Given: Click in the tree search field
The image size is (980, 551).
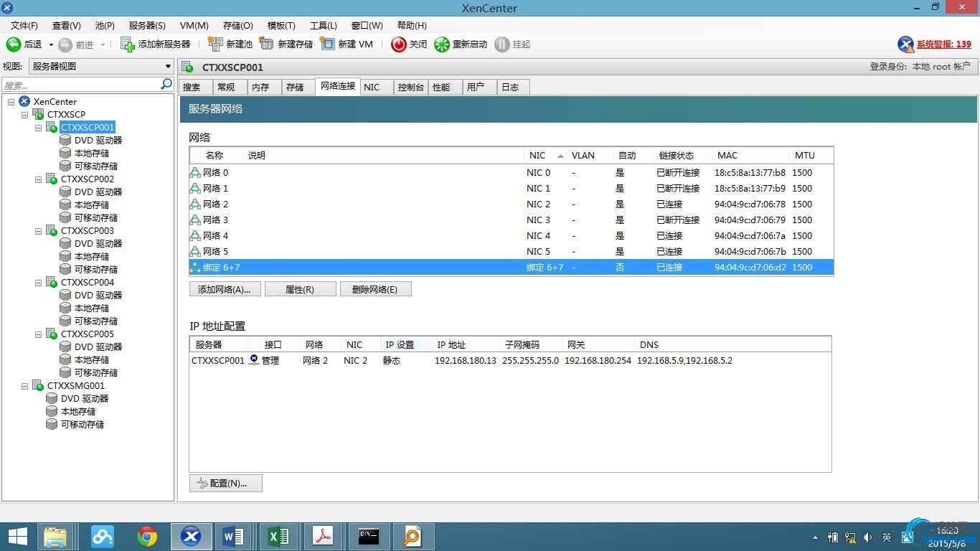Looking at the screenshot, I should [x=81, y=85].
